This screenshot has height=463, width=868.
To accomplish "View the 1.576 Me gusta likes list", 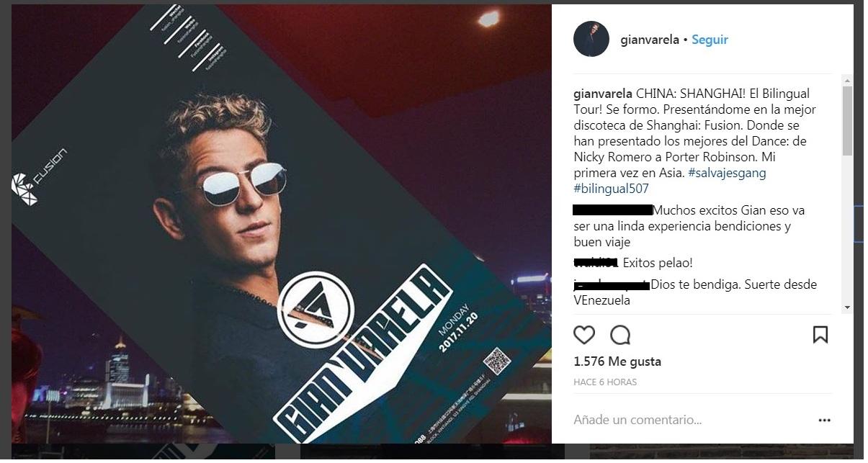I will pos(617,361).
